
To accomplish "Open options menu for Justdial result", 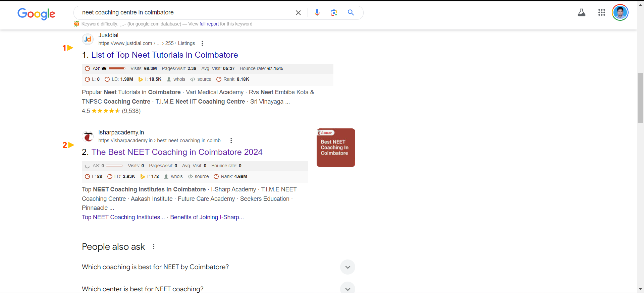I will tap(202, 43).
